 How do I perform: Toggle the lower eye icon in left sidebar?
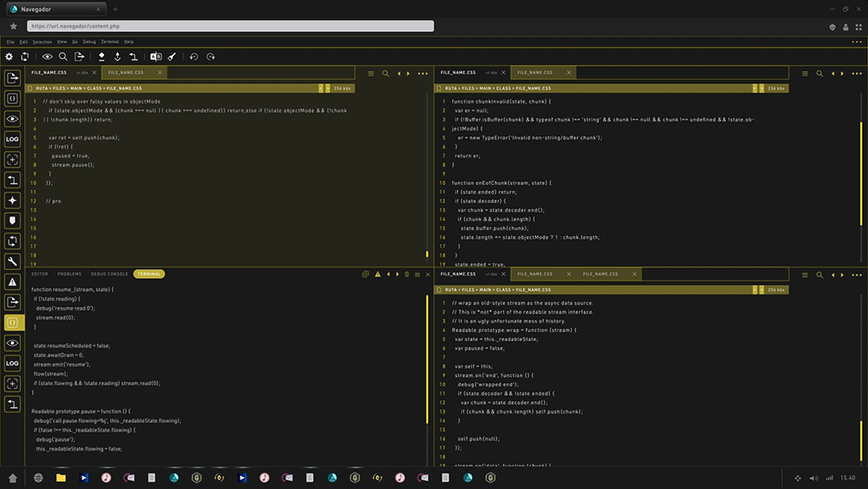click(12, 343)
